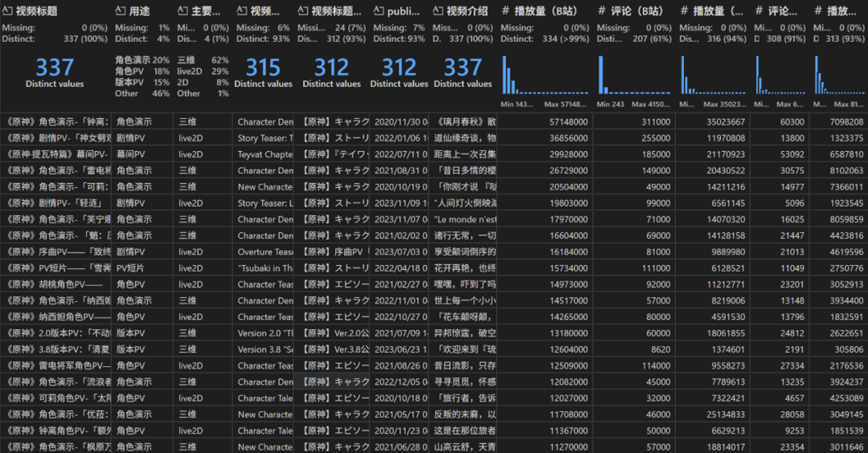Click the # icon of the rightmost column

[x=819, y=11]
